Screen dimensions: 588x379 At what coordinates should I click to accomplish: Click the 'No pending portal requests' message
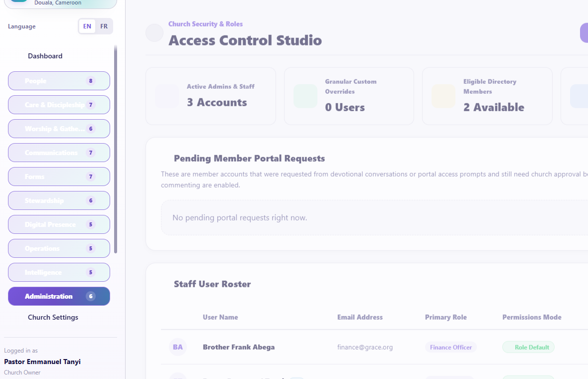click(240, 217)
